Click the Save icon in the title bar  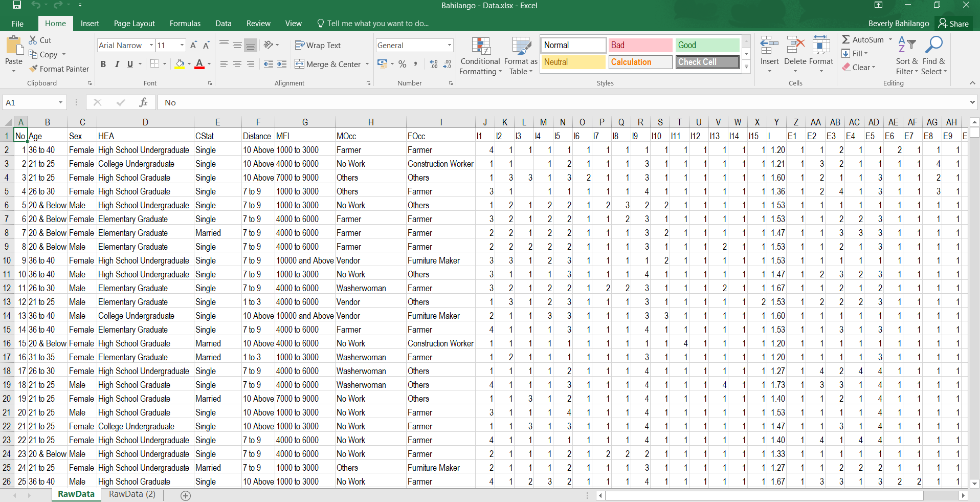(17, 5)
